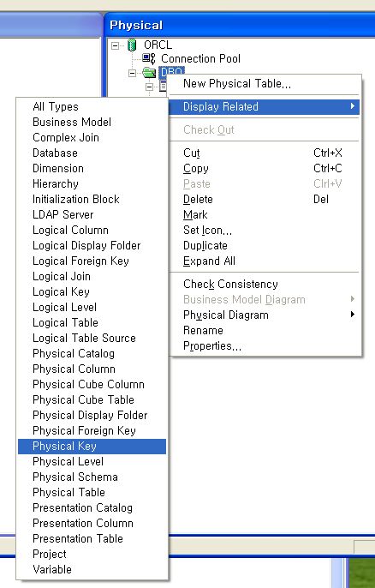Collapse the DBO schema node

pos(132,73)
